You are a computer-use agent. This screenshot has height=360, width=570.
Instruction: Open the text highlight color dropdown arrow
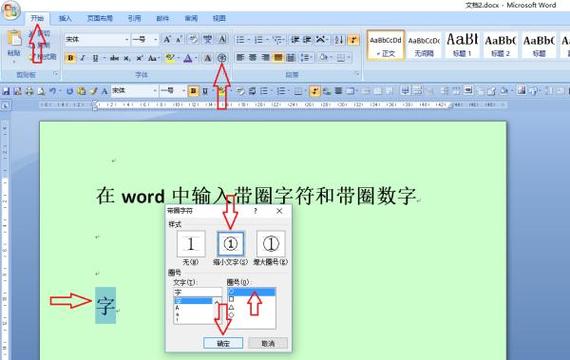coord(178,58)
